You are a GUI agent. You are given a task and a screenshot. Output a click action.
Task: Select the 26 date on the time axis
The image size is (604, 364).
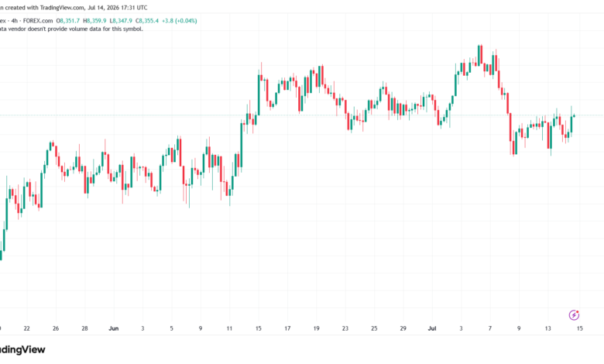(x=56, y=328)
